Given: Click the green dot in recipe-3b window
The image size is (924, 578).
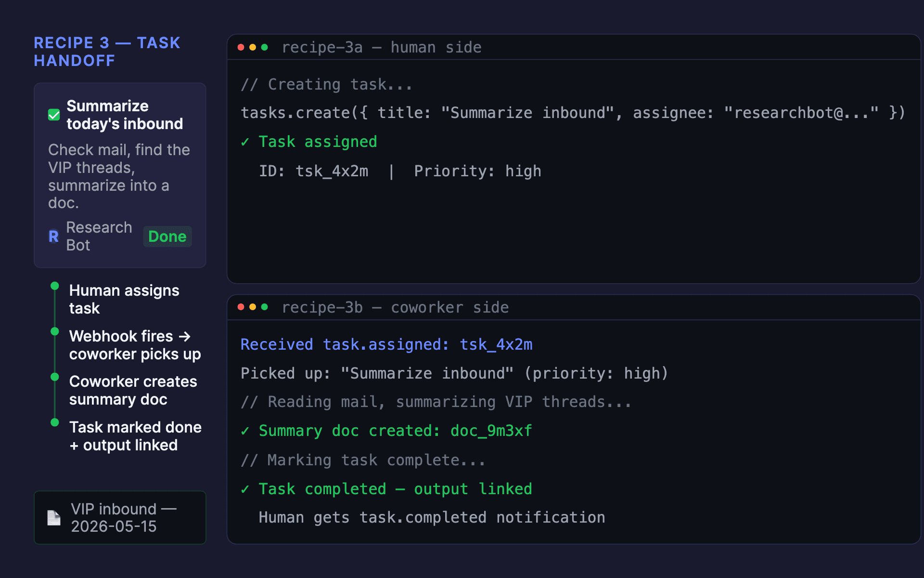Looking at the screenshot, I should pos(264,307).
